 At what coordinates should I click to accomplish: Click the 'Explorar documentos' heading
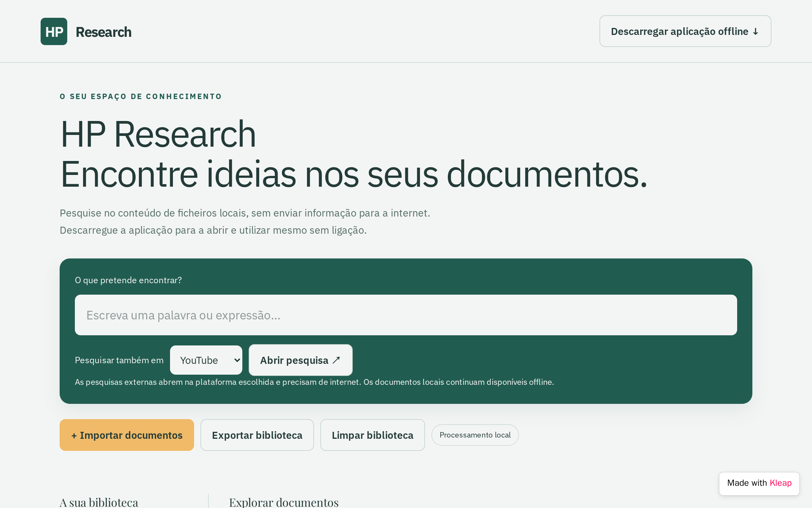click(x=284, y=502)
